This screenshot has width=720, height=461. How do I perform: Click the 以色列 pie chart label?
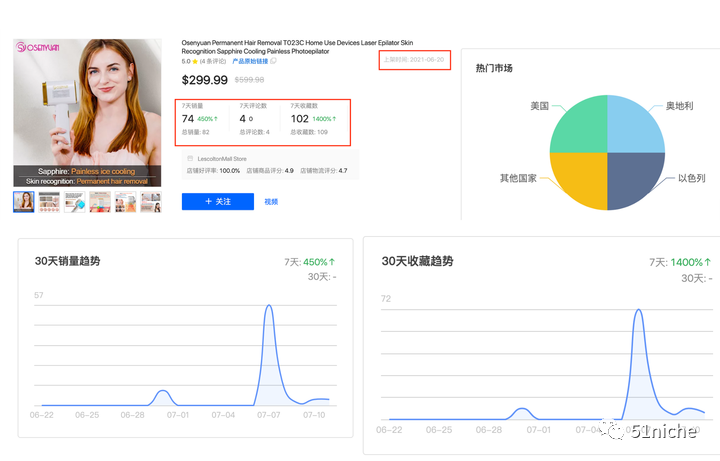click(692, 178)
